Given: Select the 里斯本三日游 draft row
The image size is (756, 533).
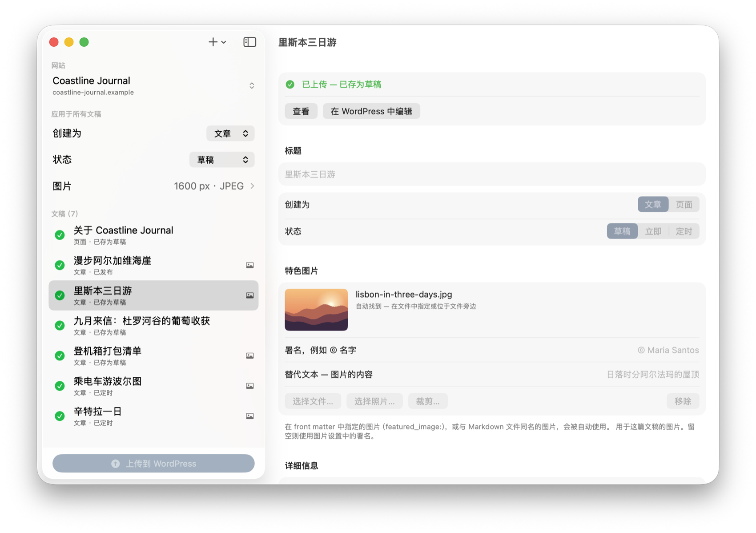Looking at the screenshot, I should pyautogui.click(x=153, y=295).
